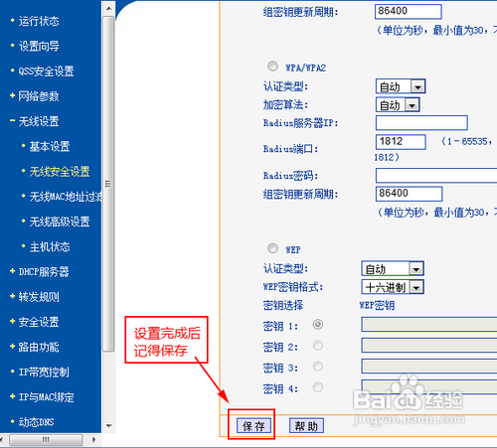This screenshot has width=497, height=448.
Task: Collapse 无线设置 menu section
Action: pos(39,121)
